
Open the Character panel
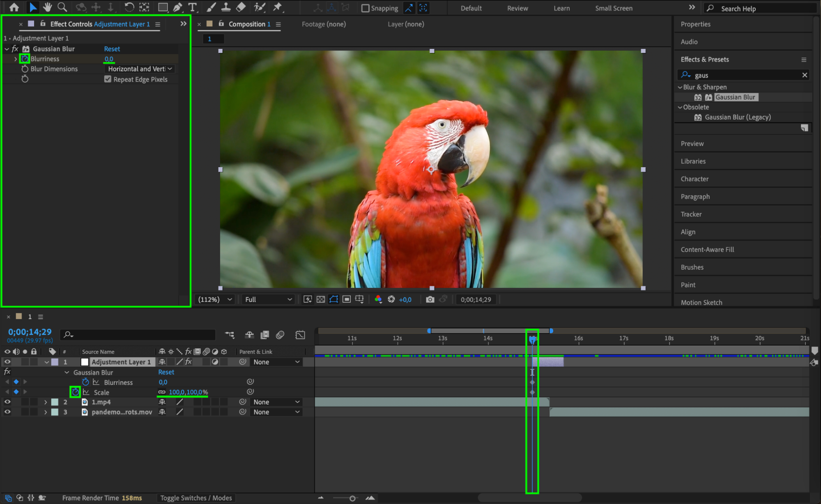point(695,179)
